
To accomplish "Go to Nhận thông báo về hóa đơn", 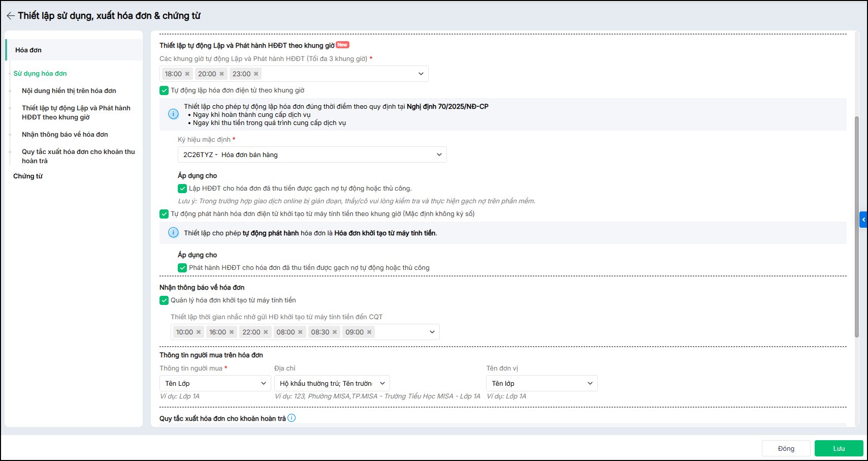I will (x=65, y=135).
